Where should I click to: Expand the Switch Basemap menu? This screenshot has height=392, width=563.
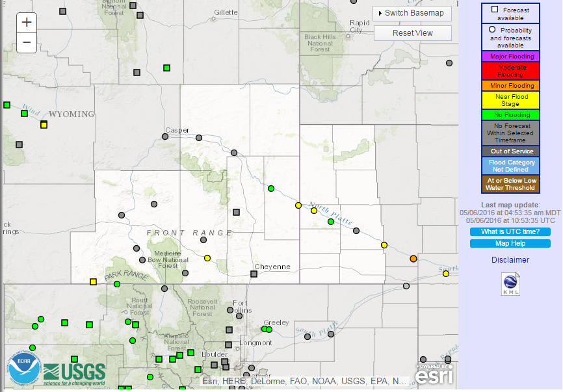point(412,13)
